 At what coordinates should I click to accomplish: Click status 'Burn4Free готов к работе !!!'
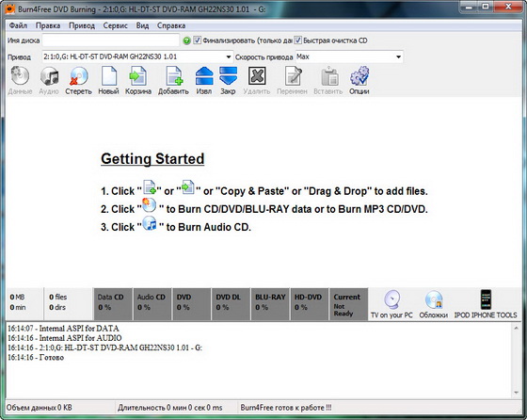pyautogui.click(x=286, y=408)
